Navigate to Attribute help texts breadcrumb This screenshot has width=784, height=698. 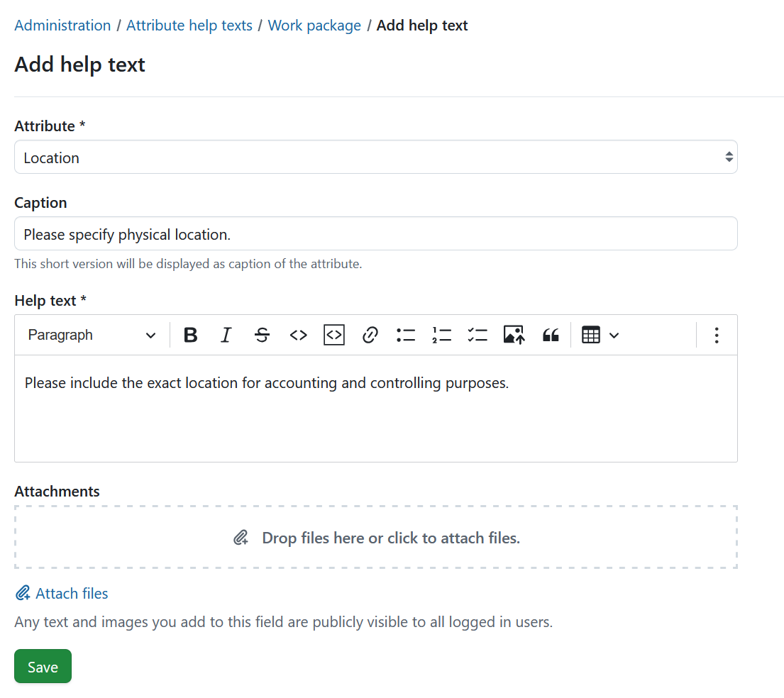coord(189,25)
